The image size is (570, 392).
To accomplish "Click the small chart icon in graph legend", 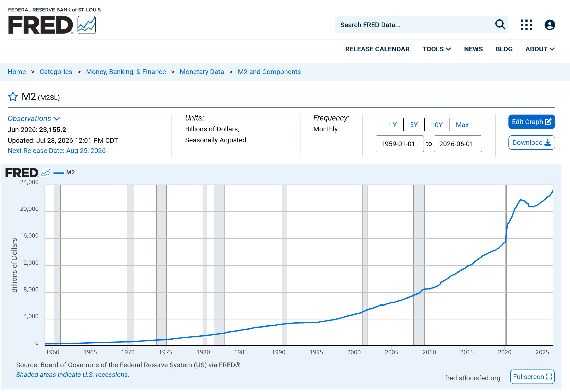I will (45, 173).
